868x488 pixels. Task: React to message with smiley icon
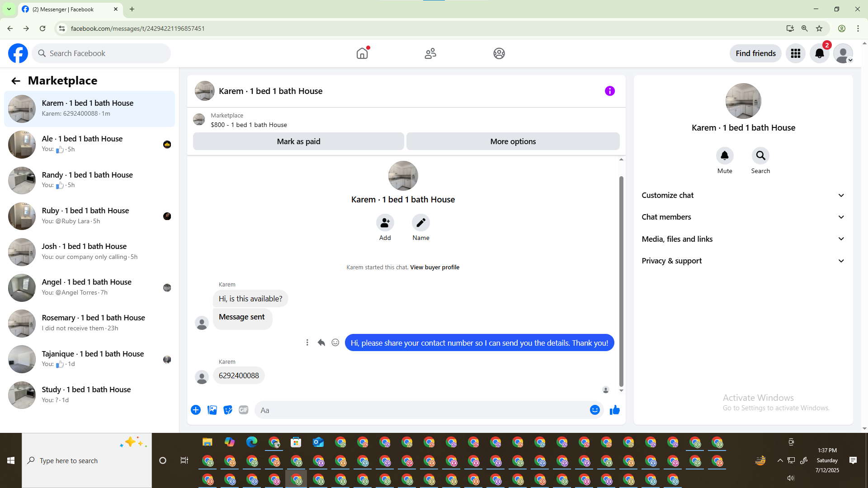pos(335,343)
